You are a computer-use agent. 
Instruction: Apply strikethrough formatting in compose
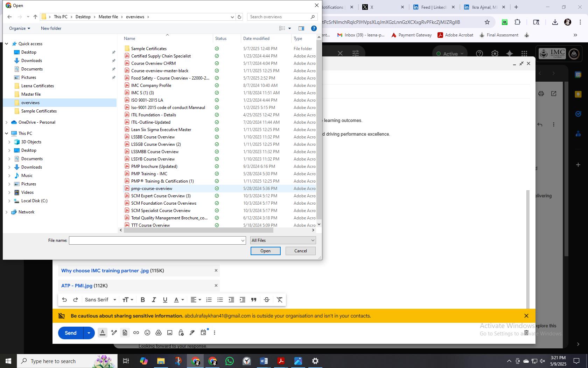pos(267,300)
